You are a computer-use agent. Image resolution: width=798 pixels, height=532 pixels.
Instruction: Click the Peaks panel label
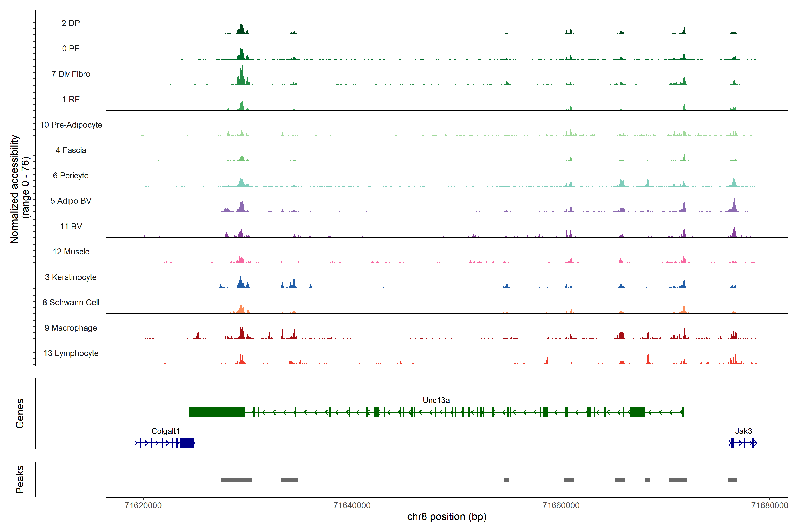(20, 479)
